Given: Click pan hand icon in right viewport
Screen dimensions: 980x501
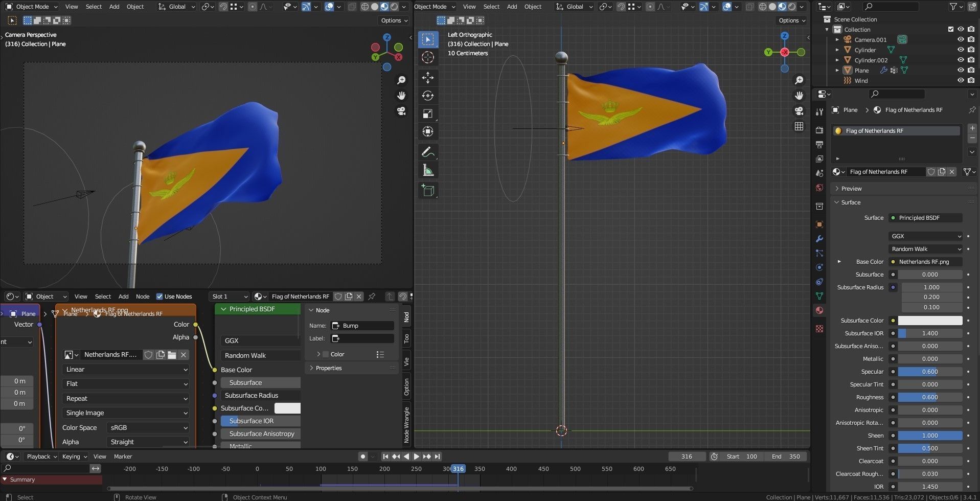Looking at the screenshot, I should (799, 96).
